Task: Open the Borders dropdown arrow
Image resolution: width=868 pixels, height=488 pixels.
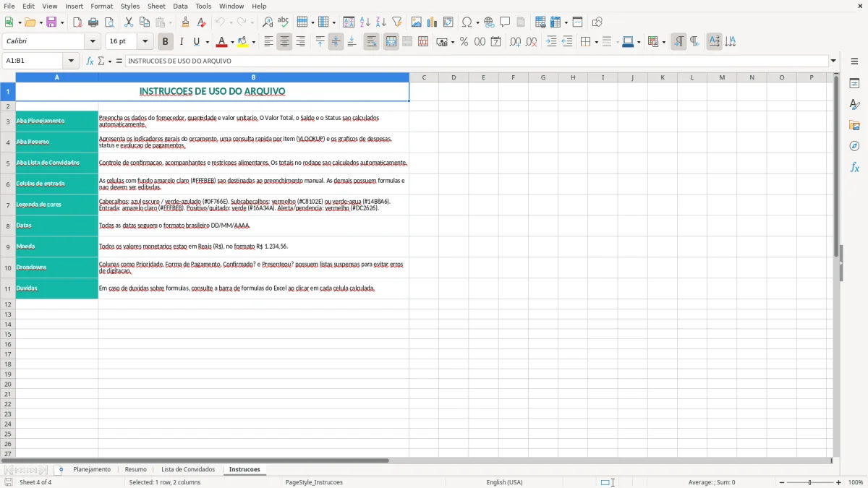Action: (596, 42)
